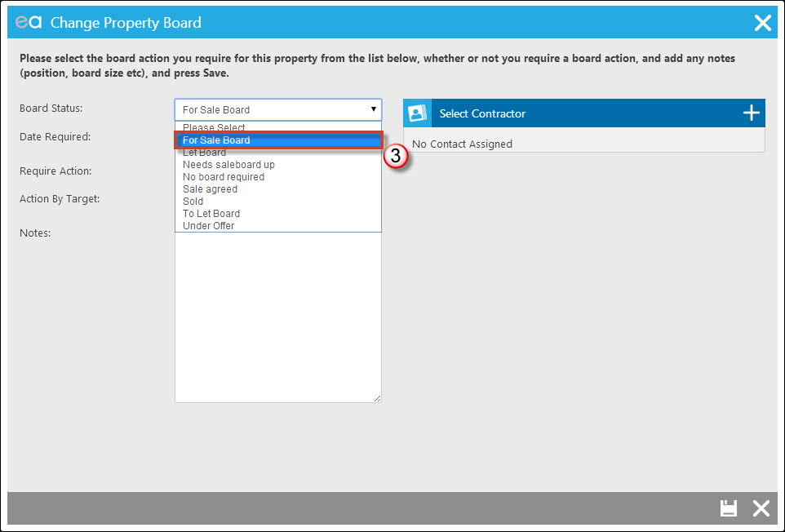Click the 'Notes:' label
This screenshot has height=532, width=785.
coord(35,233)
